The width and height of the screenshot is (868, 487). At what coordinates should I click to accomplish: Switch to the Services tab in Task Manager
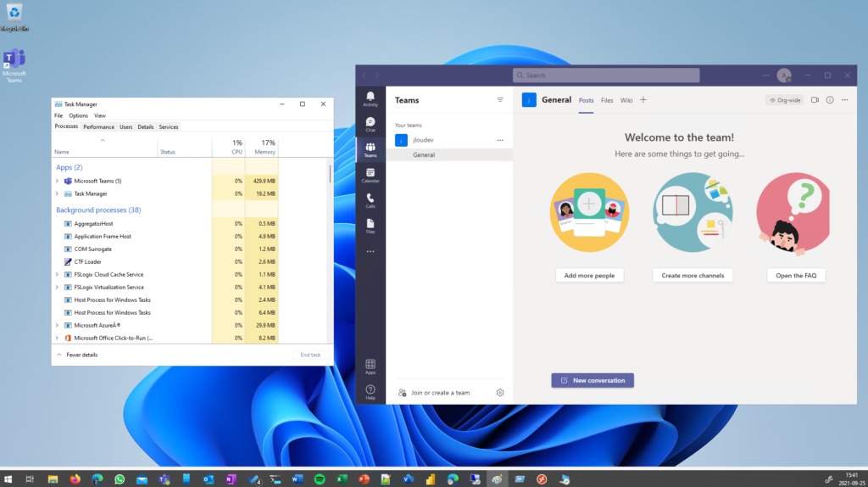point(169,127)
